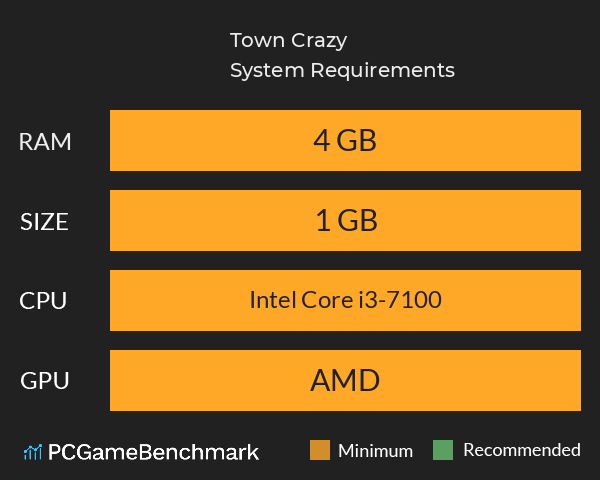The height and width of the screenshot is (480, 600).
Task: Click the 'i3-7100' model number
Action: tap(405, 300)
